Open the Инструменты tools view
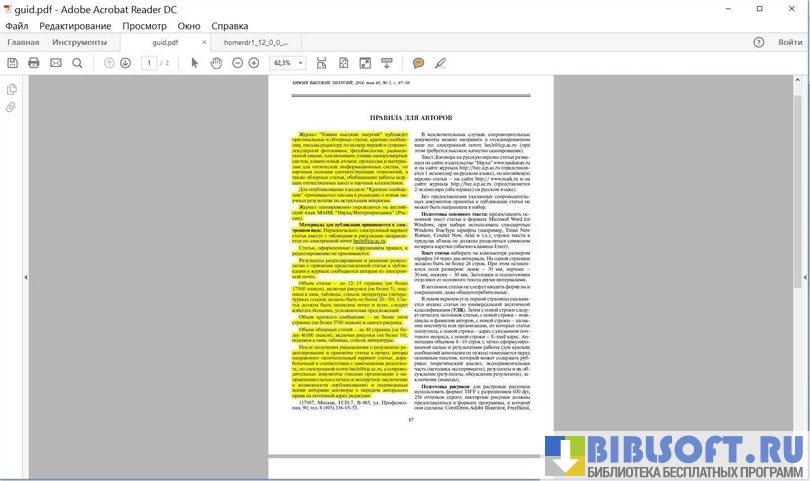 point(79,43)
